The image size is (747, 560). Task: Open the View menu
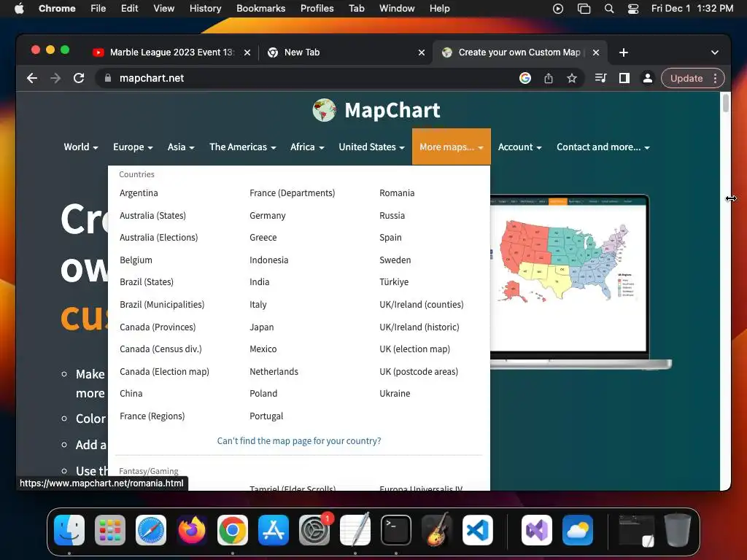(164, 9)
